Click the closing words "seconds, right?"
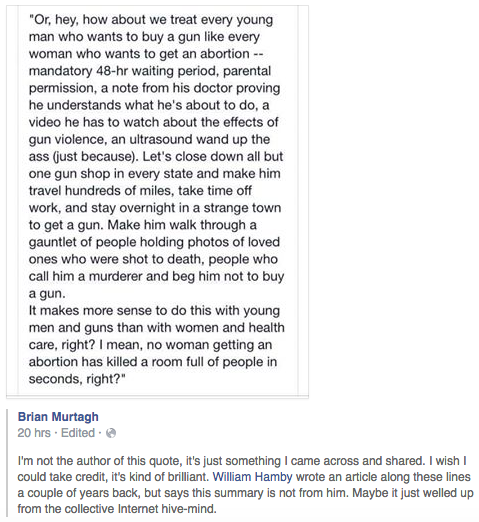The image size is (479, 522). pos(77,379)
